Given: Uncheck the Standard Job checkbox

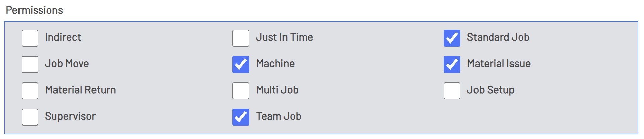Looking at the screenshot, I should tap(452, 38).
